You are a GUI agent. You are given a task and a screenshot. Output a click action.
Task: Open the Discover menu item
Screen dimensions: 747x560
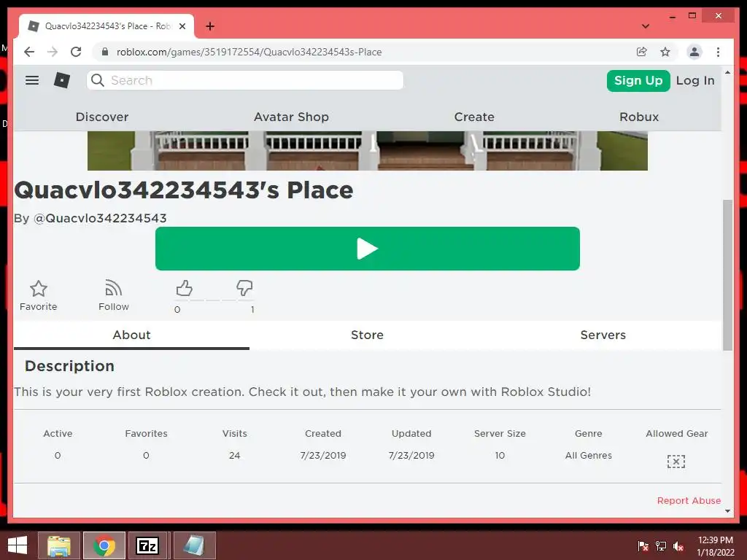(x=102, y=117)
